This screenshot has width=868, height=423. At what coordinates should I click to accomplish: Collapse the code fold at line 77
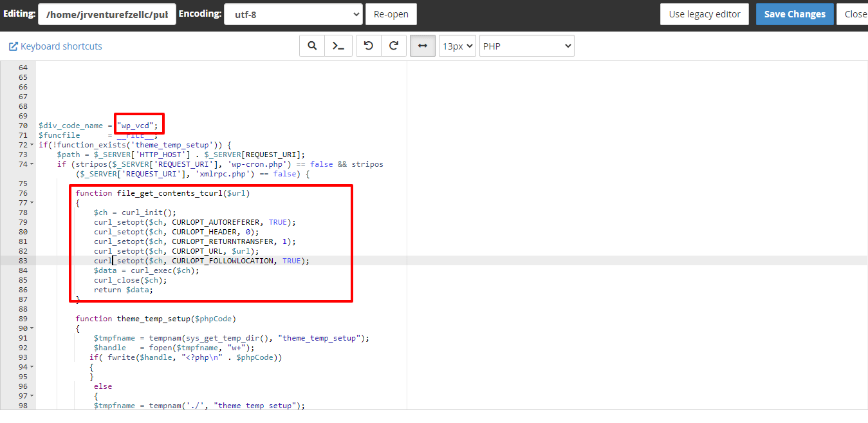click(x=33, y=203)
